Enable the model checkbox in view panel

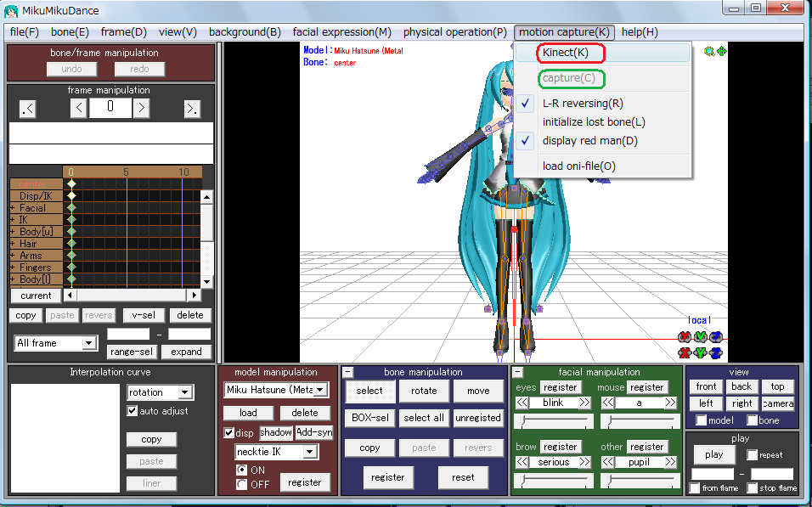tap(702, 420)
